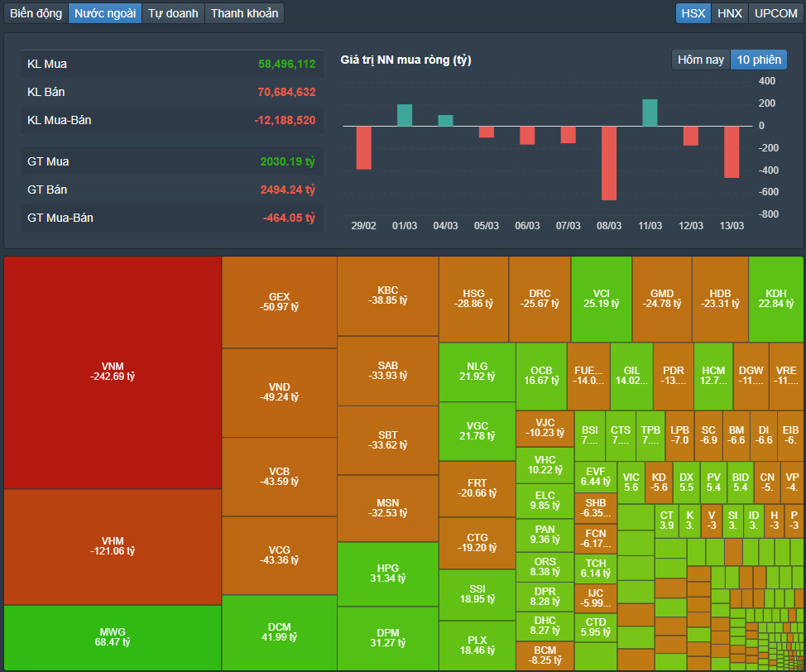Select the HSX exchange tab
The width and height of the screenshot is (806, 672).
click(x=693, y=13)
